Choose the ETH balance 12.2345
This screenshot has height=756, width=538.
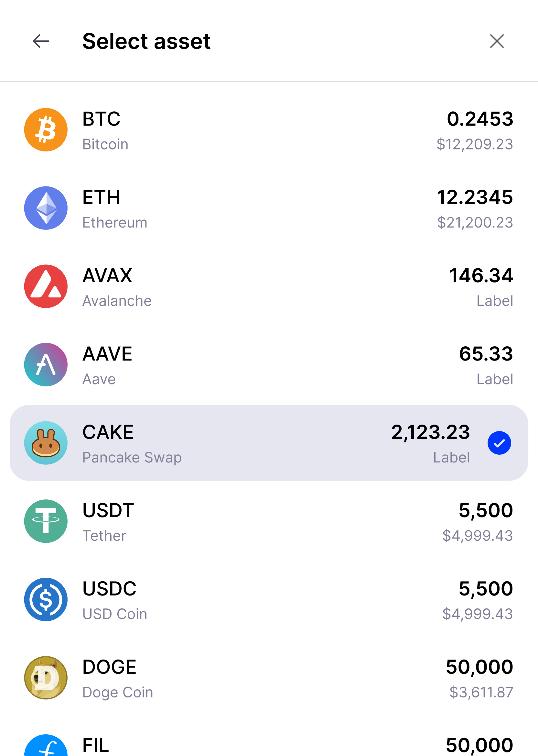(x=475, y=197)
